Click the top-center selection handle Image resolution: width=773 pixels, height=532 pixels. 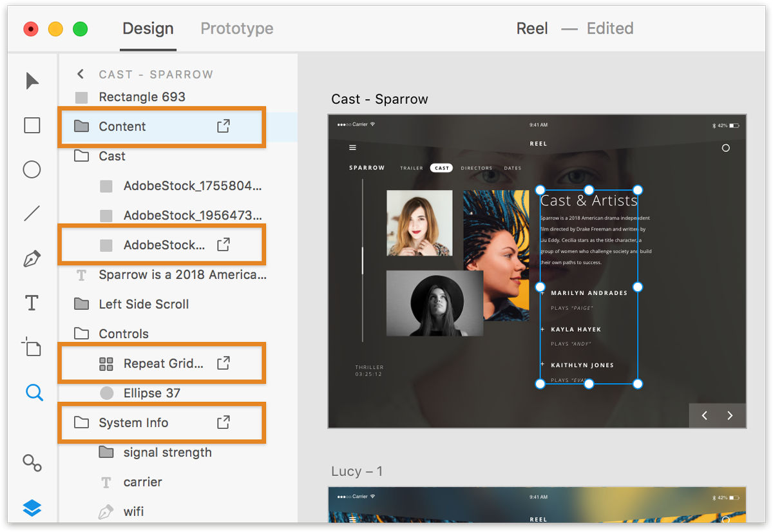(x=589, y=190)
